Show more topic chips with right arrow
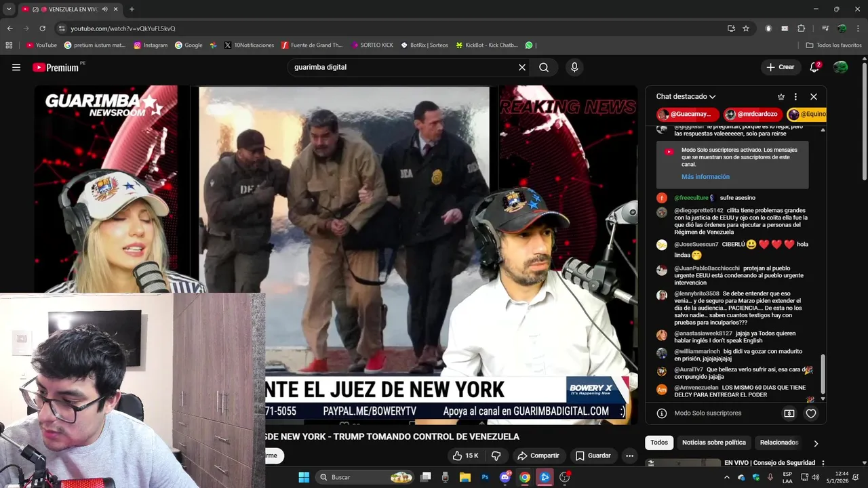 (816, 443)
